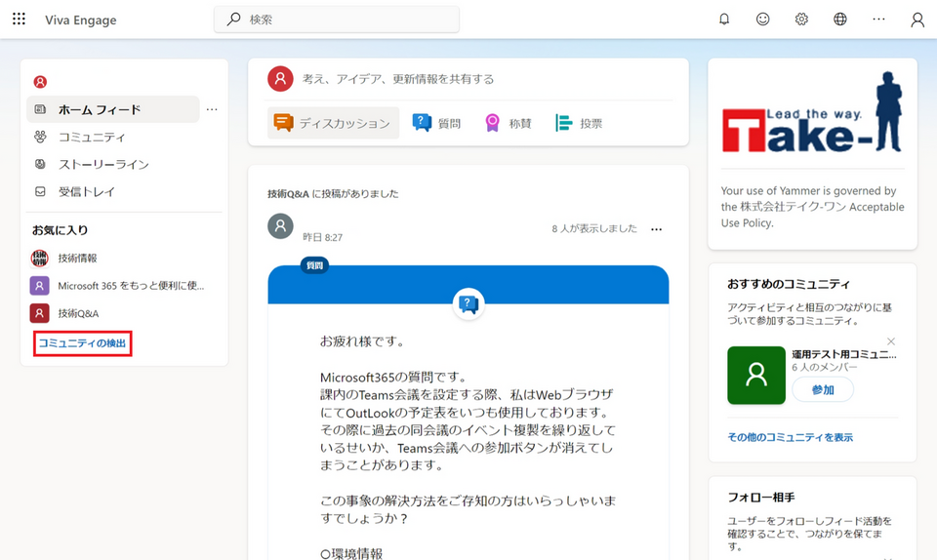Click the 受信トレイ inbox icon
Screen dimensions: 937x560
[x=40, y=191]
